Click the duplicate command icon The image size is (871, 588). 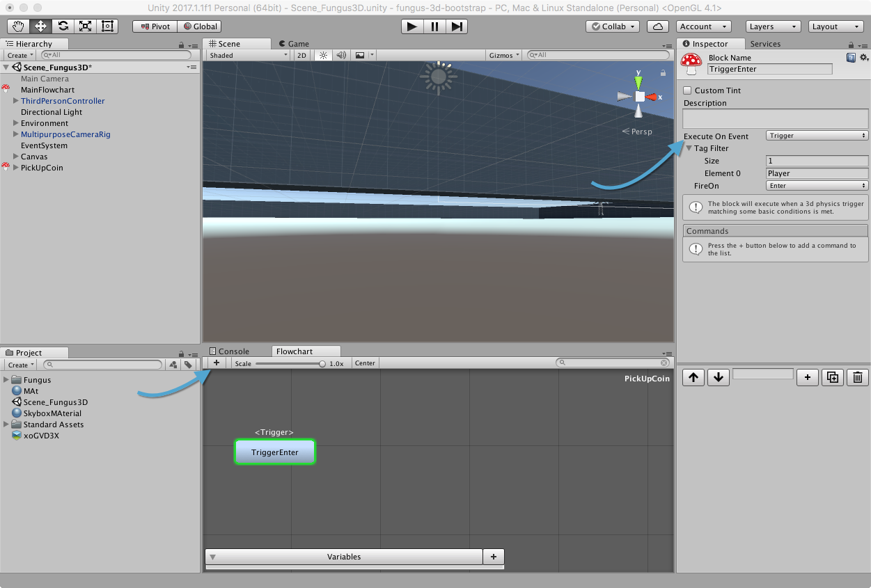point(832,377)
